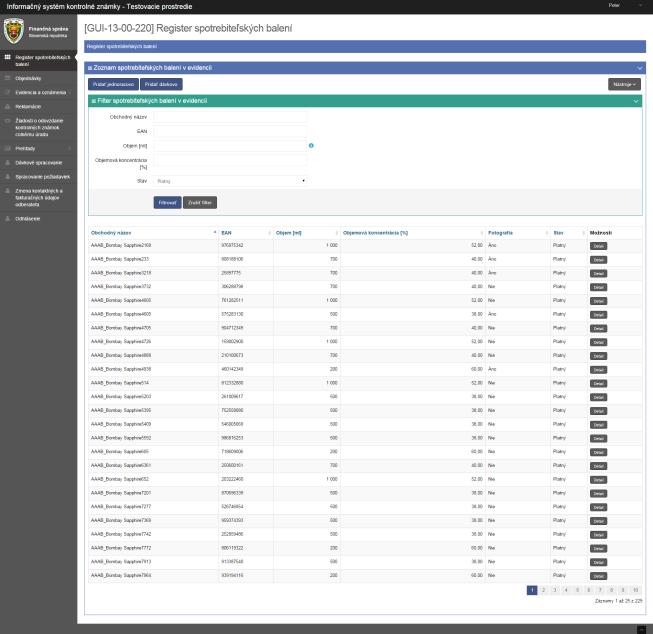Click sort arrows in Fotografia column header
Viewport: 653px width, 634px height.
(547, 233)
